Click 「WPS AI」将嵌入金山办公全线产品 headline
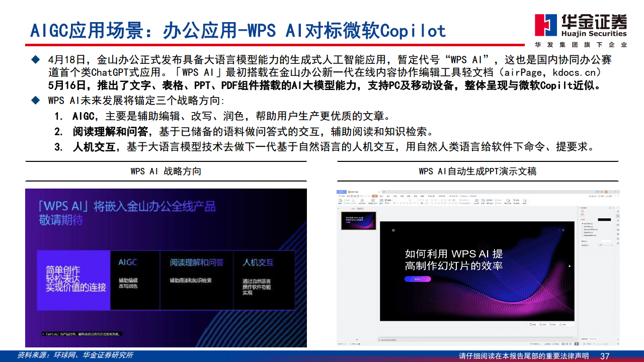The width and height of the screenshot is (644, 362). point(127,206)
